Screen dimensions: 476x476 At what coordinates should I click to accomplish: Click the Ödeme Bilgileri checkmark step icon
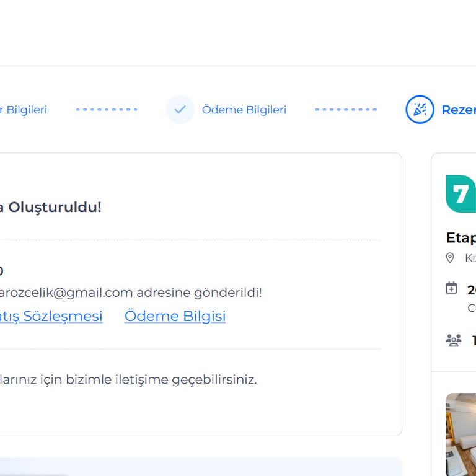pos(180,110)
